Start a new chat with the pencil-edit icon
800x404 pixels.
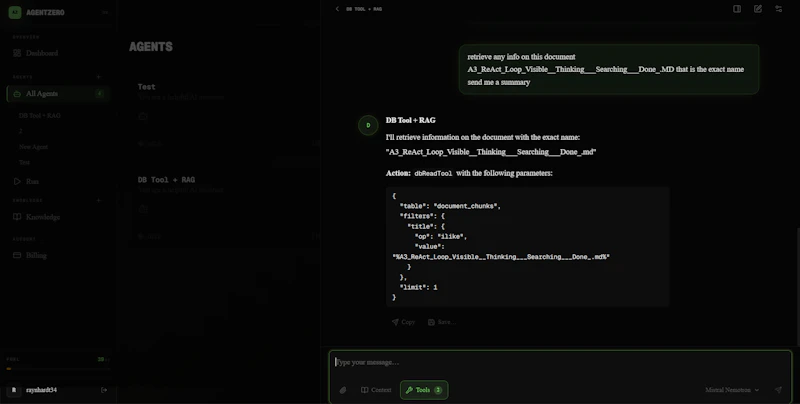coord(758,9)
